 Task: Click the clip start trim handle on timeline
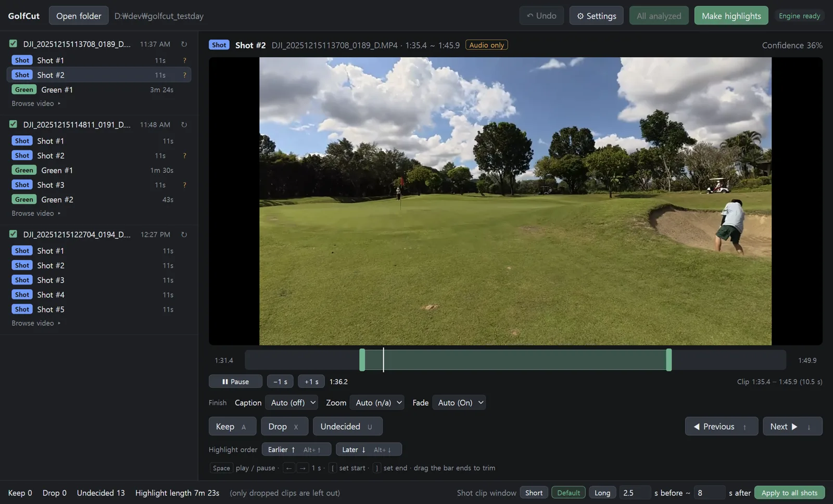click(362, 360)
